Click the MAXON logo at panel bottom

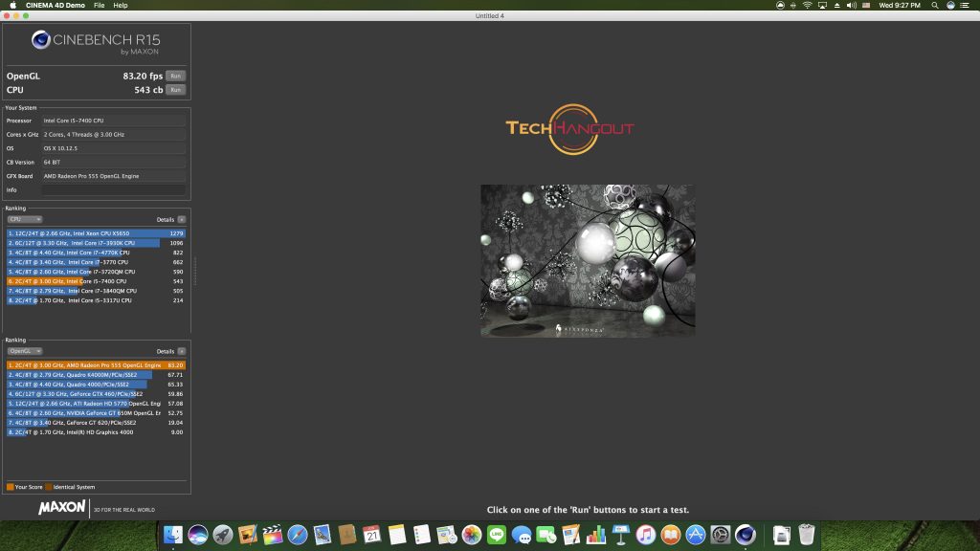[x=62, y=507]
